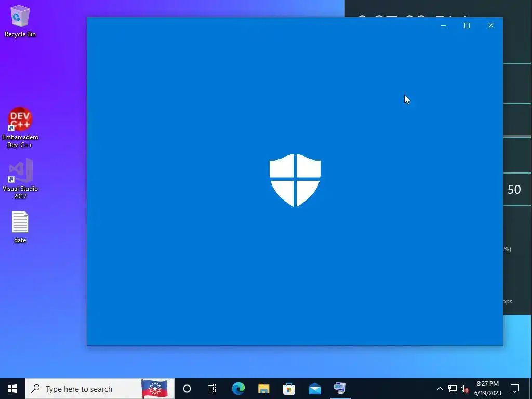Launch Microsoft Edge from the taskbar

(x=238, y=389)
